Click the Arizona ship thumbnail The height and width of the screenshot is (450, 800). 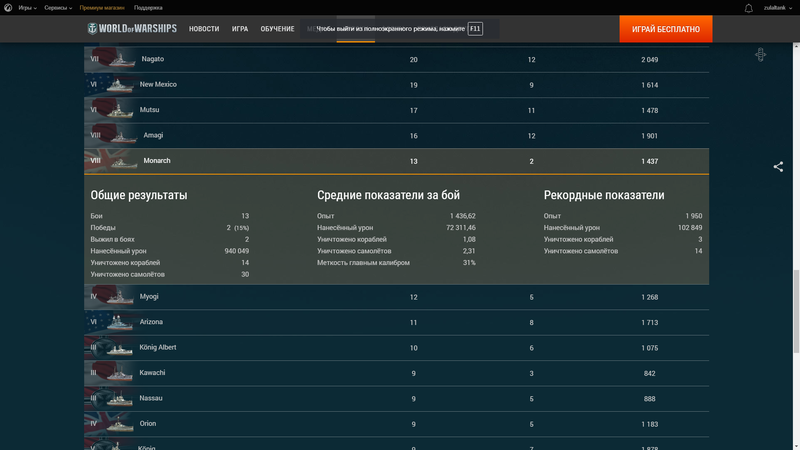(120, 323)
